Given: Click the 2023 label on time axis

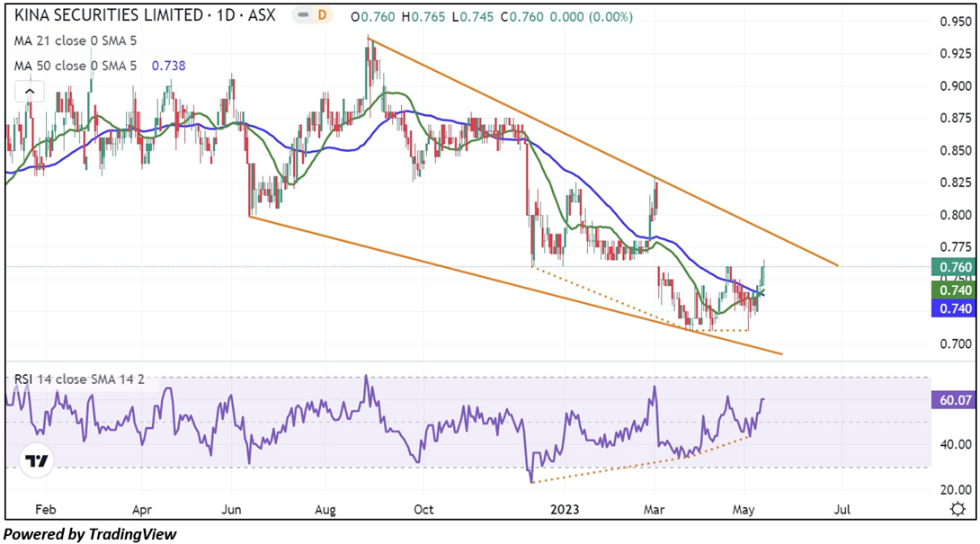Looking at the screenshot, I should pos(565,510).
